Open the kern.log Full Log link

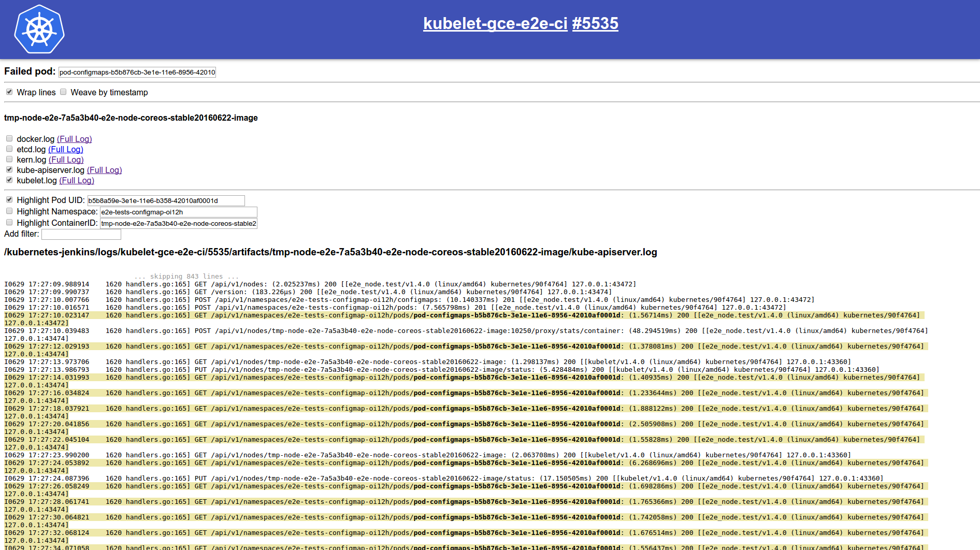click(66, 160)
